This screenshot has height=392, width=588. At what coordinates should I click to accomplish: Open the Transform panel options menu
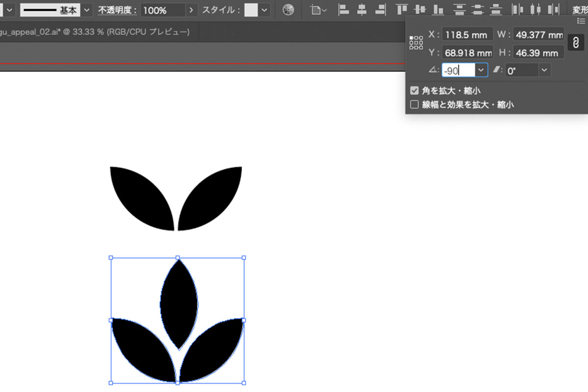coord(581,21)
